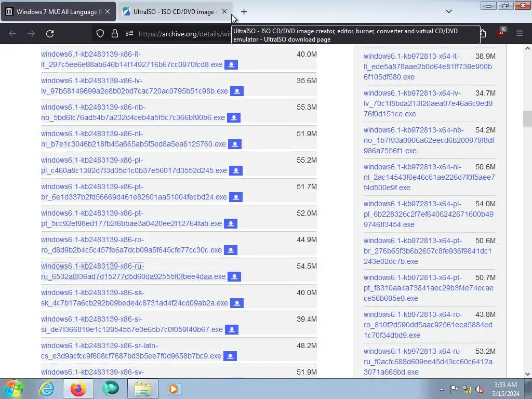Image resolution: width=532 pixels, height=399 pixels.
Task: Open windows6.1-kb972813-x64-pl exe link
Action: (428, 214)
